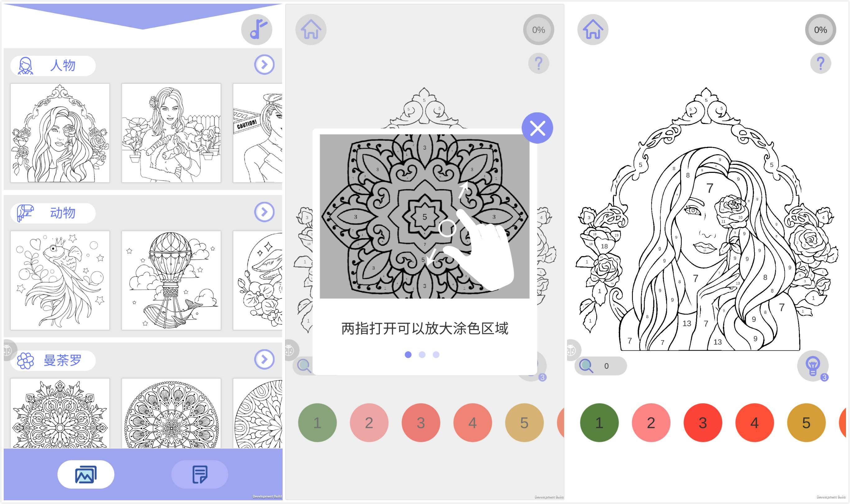
Task: Expand the 动物 category with its arrow
Action: (264, 212)
